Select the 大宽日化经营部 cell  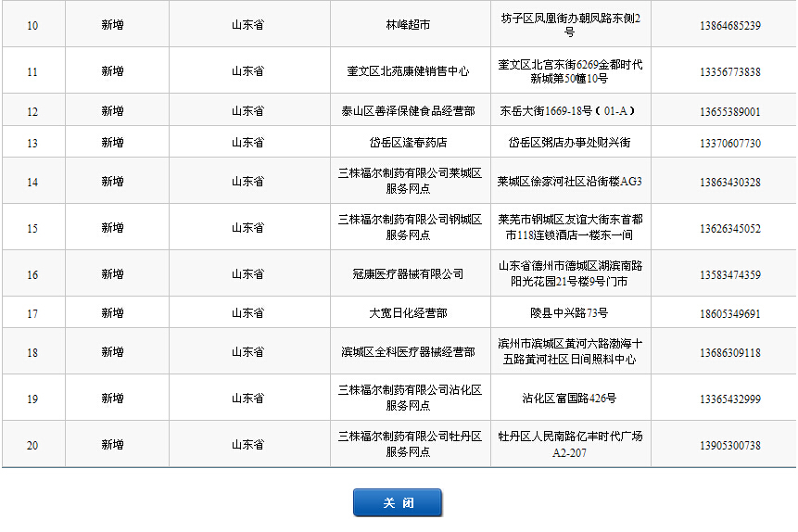coord(409,313)
